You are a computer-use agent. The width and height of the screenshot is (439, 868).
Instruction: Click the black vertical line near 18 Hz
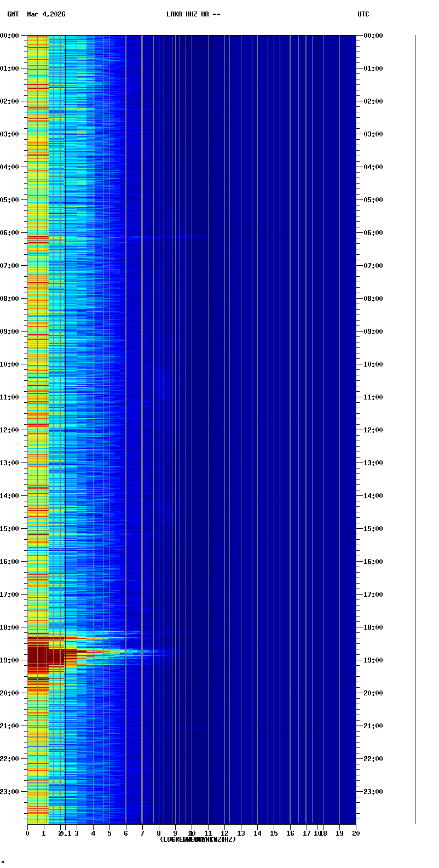click(317, 427)
